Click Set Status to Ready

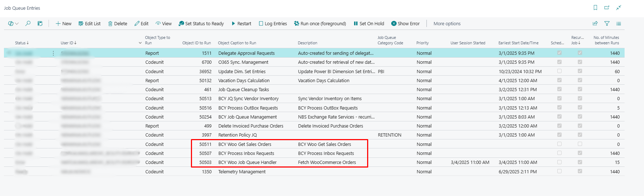click(x=201, y=23)
